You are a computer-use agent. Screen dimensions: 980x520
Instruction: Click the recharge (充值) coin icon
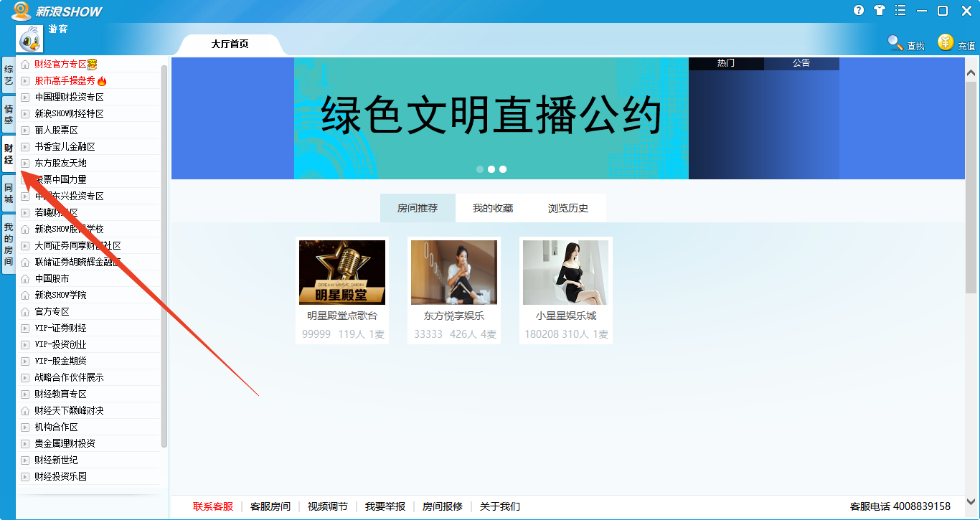[946, 42]
